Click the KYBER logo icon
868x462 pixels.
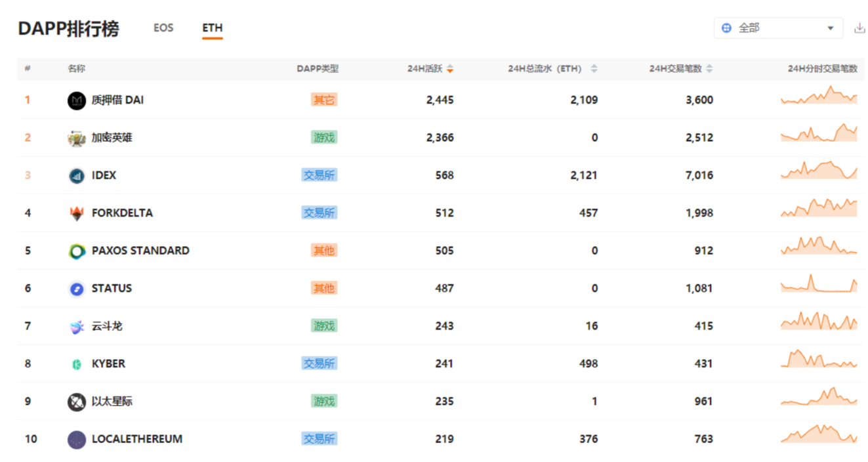click(x=77, y=364)
